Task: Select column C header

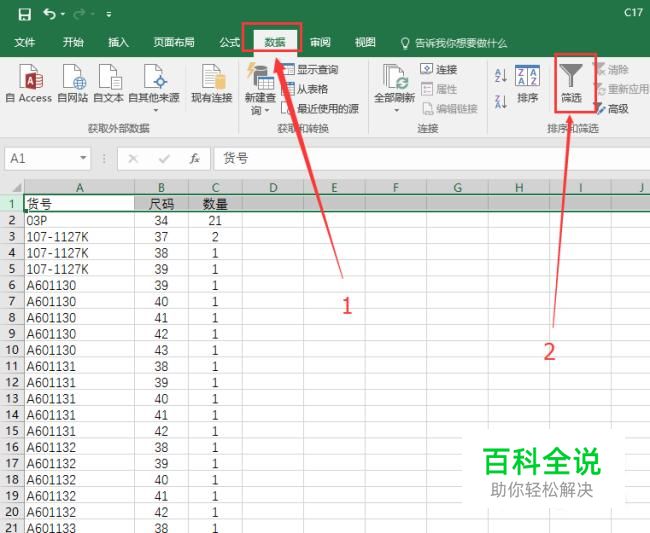Action: pyautogui.click(x=215, y=187)
